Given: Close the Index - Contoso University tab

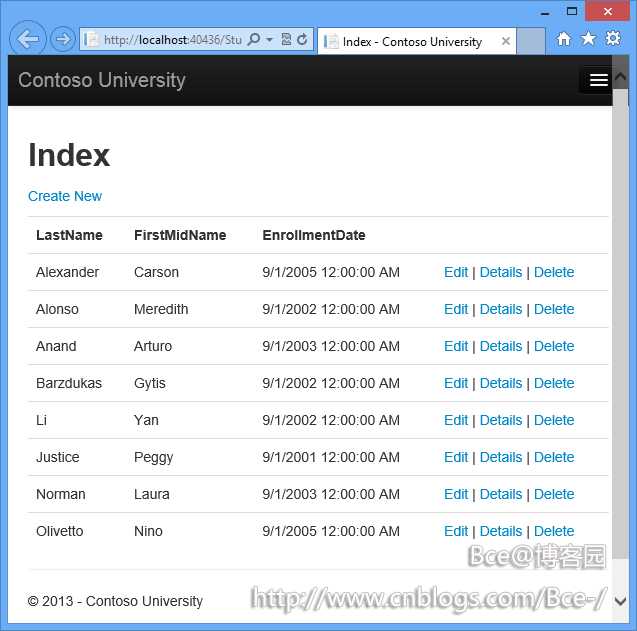Looking at the screenshot, I should [505, 41].
